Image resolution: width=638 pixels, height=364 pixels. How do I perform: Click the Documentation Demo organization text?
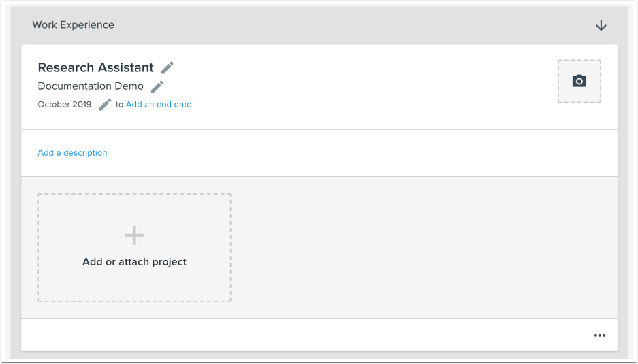[91, 86]
